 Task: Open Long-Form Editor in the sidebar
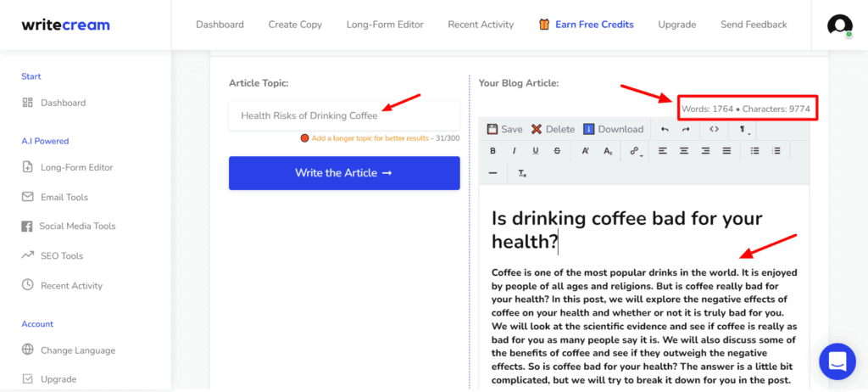point(76,167)
